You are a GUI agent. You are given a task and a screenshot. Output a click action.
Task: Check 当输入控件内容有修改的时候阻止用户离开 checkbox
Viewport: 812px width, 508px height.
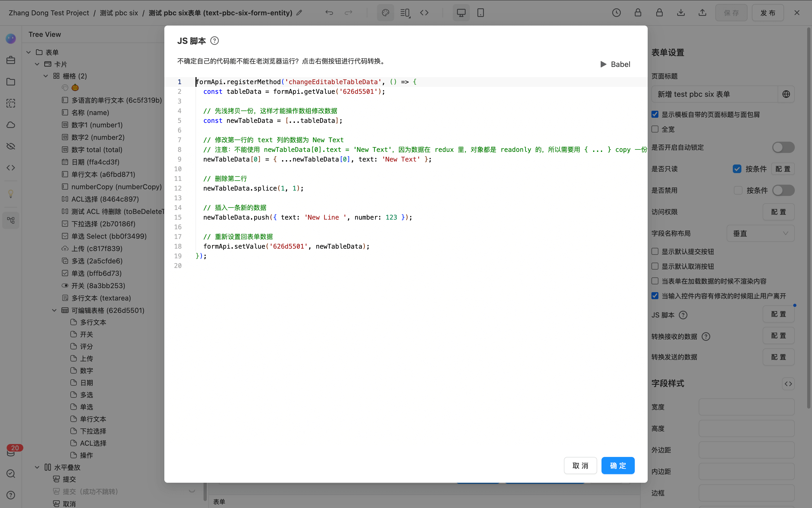(x=655, y=296)
